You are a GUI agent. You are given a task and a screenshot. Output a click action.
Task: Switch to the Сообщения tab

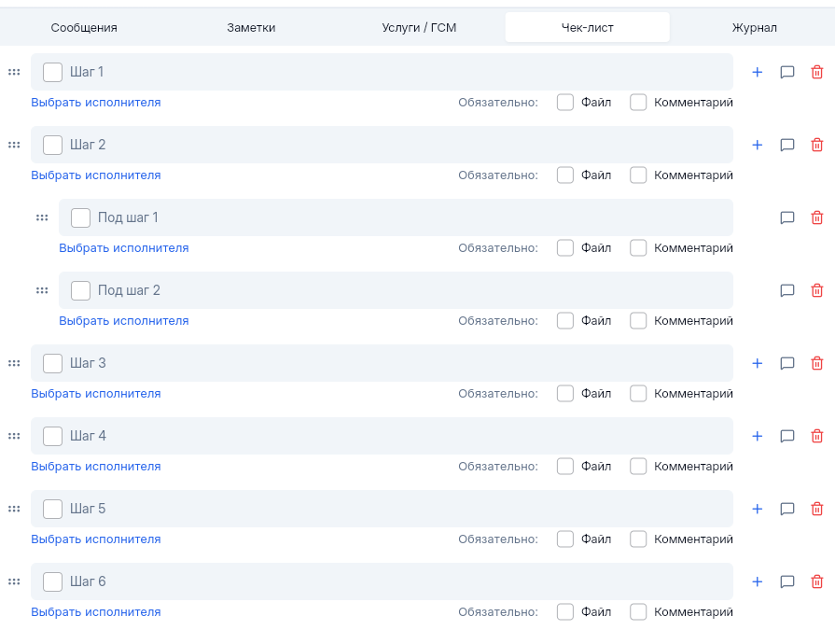84,28
